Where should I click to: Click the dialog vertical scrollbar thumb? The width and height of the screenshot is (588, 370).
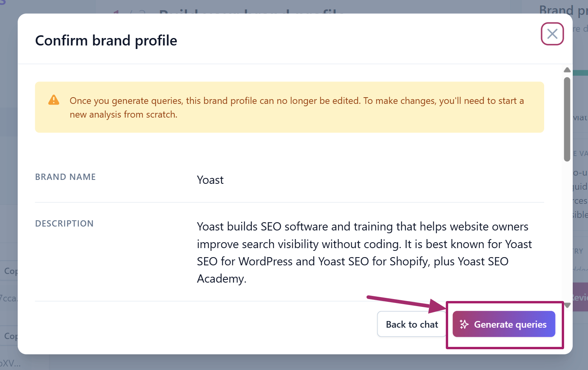click(567, 119)
